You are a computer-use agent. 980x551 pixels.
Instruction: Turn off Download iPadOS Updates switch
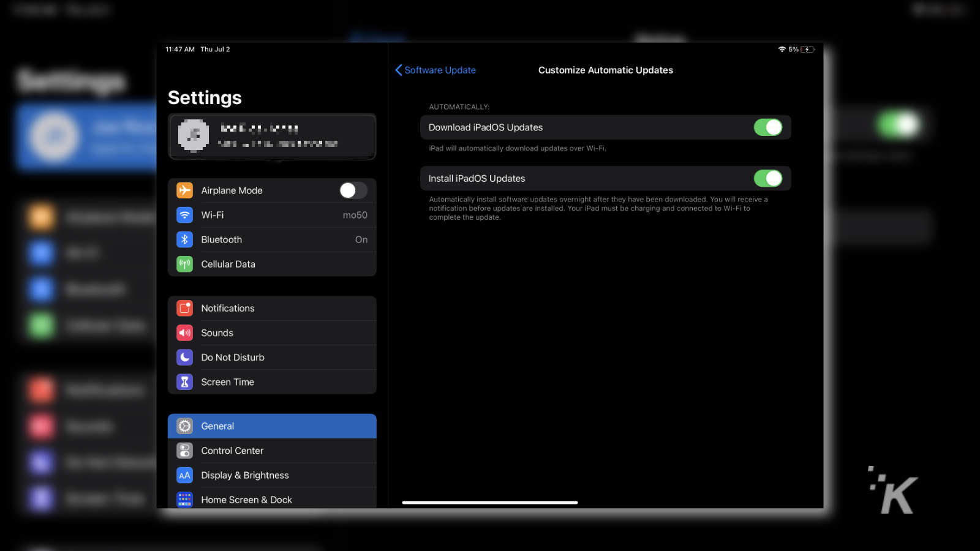[768, 127]
